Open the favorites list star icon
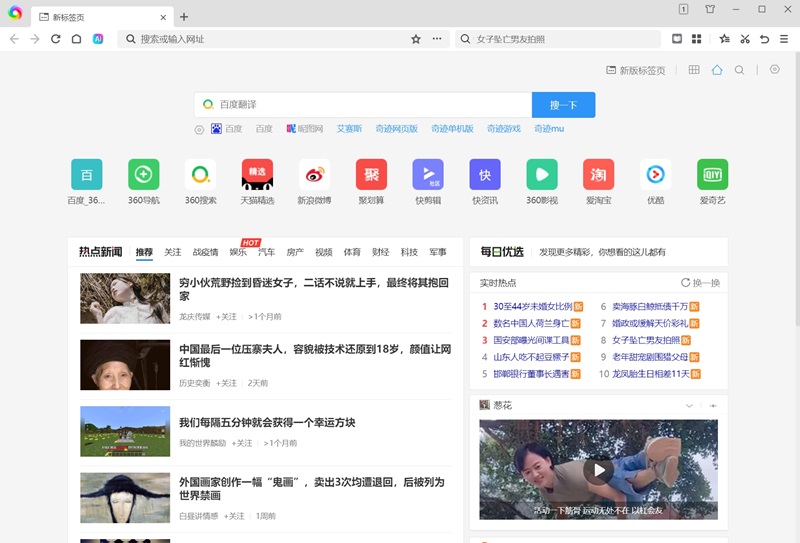The width and height of the screenshot is (800, 543). (724, 39)
